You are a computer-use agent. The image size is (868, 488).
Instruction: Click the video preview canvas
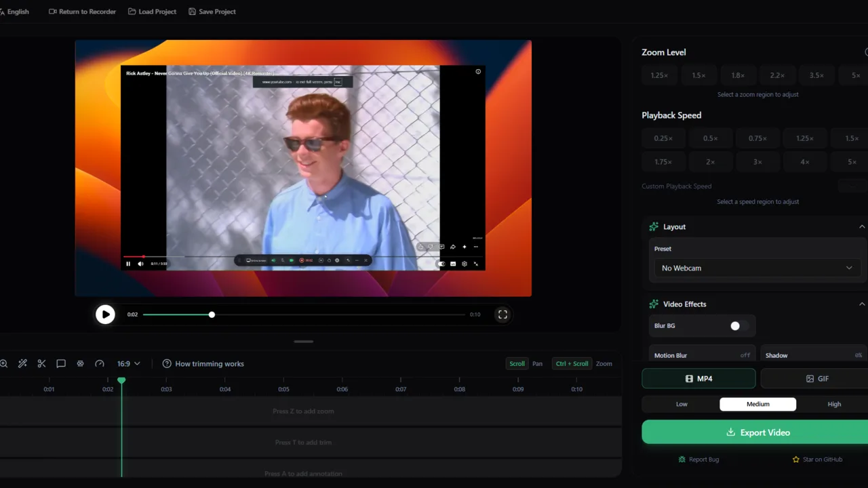click(303, 168)
